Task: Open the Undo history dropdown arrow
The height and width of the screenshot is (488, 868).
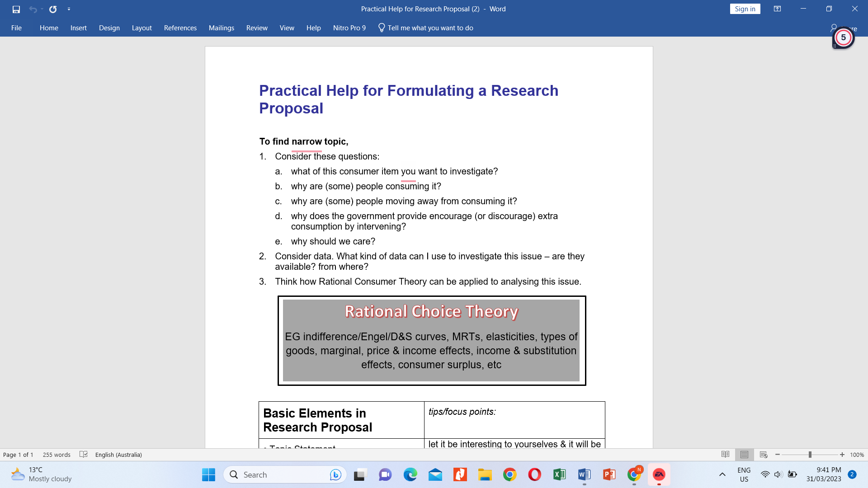Action: click(x=42, y=9)
